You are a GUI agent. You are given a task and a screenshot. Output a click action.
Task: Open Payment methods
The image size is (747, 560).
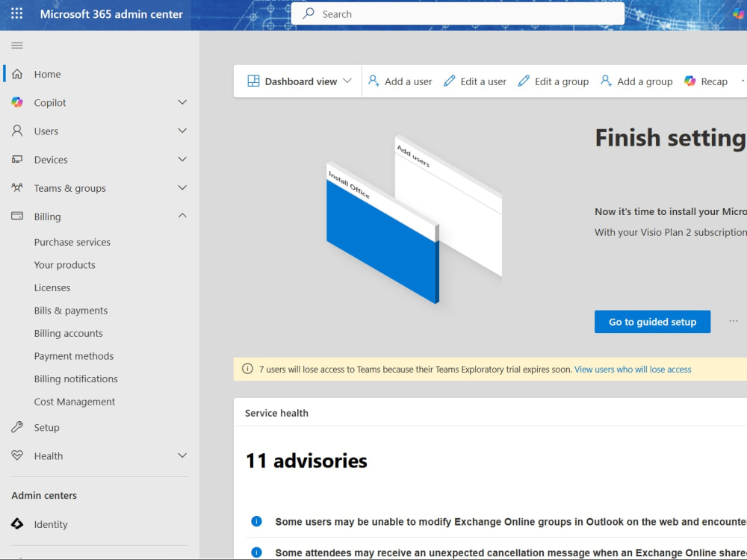73,356
